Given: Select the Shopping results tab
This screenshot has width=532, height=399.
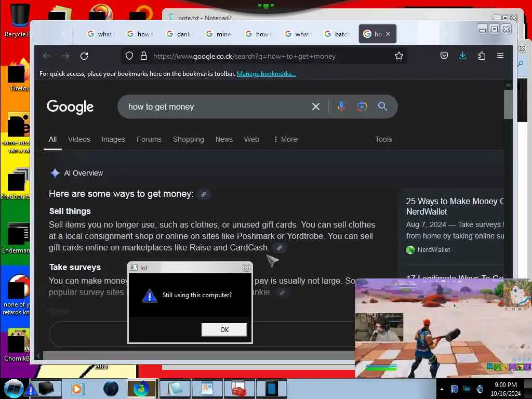Looking at the screenshot, I should pos(188,139).
